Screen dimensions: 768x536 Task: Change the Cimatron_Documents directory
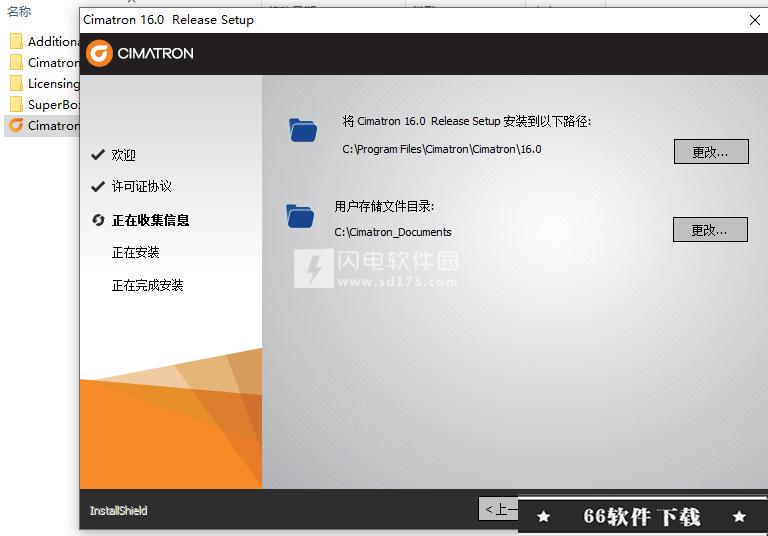tap(710, 229)
